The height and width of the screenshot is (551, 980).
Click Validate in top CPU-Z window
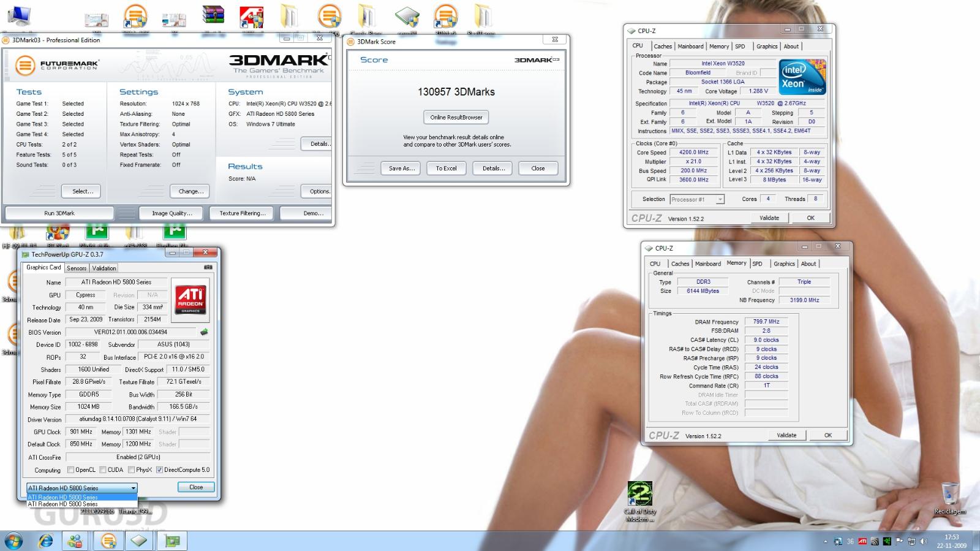769,218
